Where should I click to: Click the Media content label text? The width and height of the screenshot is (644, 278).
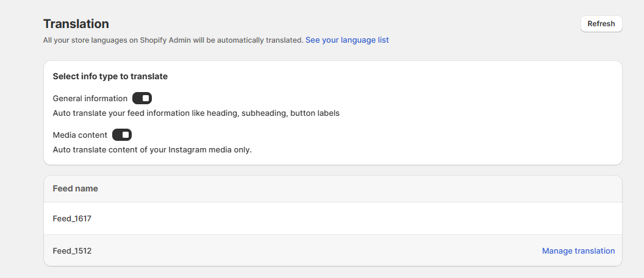[80, 135]
